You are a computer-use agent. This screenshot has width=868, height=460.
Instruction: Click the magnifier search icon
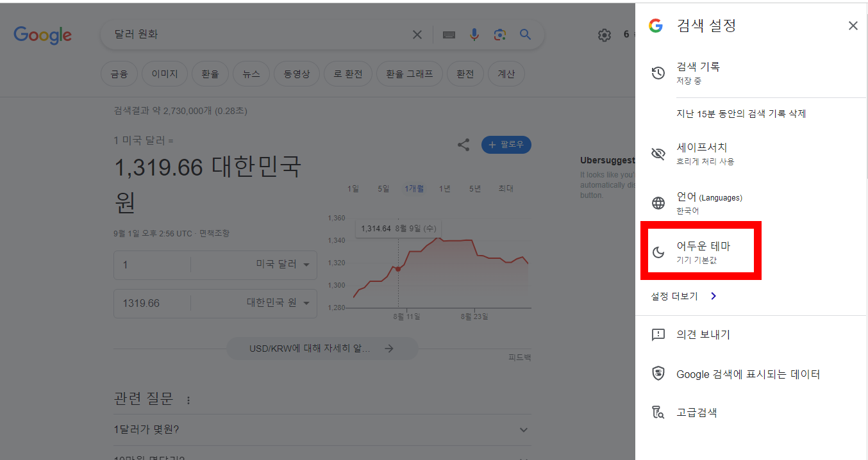click(x=526, y=35)
